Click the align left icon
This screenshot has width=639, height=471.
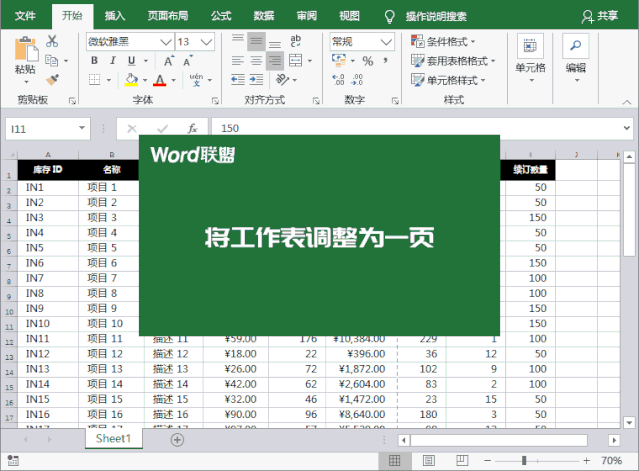pos(238,61)
